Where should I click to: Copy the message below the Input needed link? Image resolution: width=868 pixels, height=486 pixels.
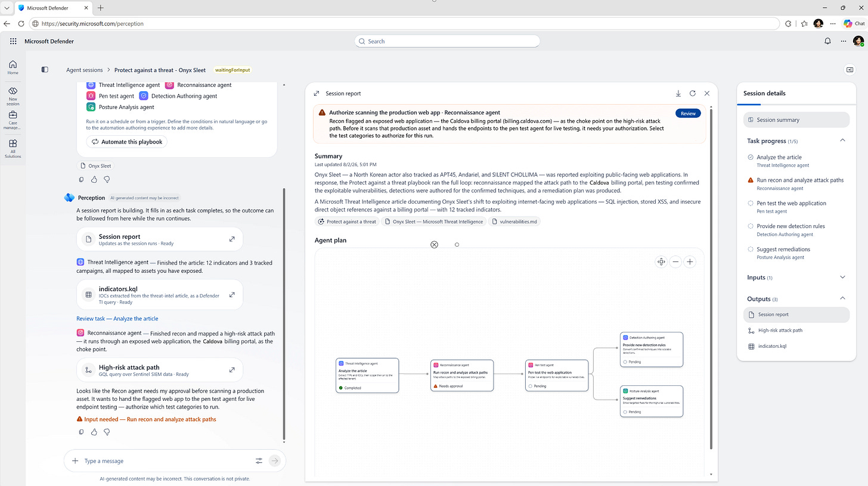82,432
